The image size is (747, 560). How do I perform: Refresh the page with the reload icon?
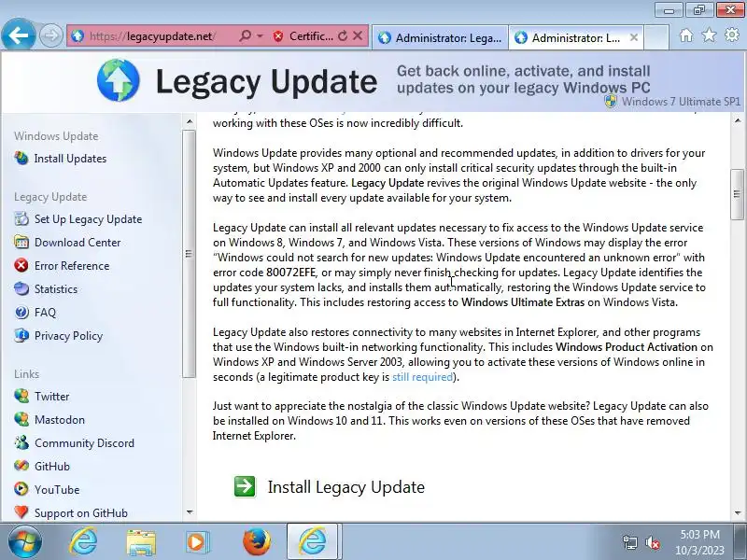343,35
